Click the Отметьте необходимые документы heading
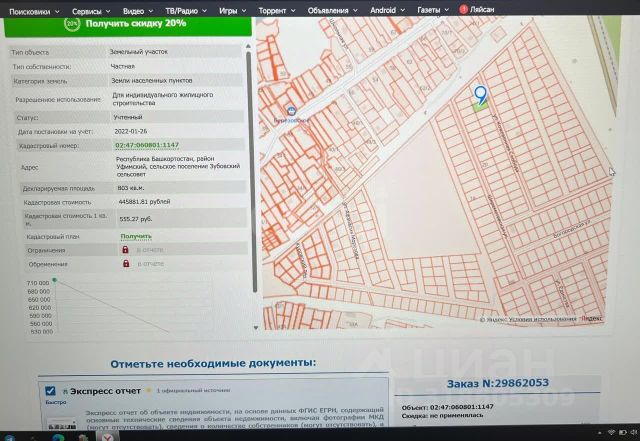Viewport: 640px width, 441px height. click(x=213, y=363)
